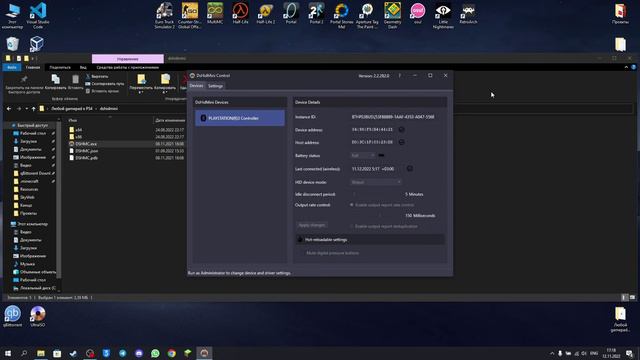Click the Apply changes button
The image size is (640, 360).
click(312, 225)
